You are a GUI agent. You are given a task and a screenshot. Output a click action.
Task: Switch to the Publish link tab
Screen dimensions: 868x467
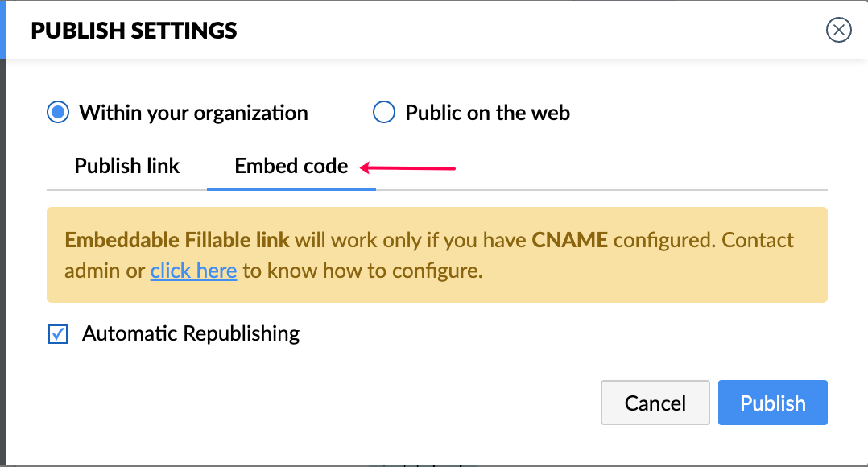click(127, 167)
